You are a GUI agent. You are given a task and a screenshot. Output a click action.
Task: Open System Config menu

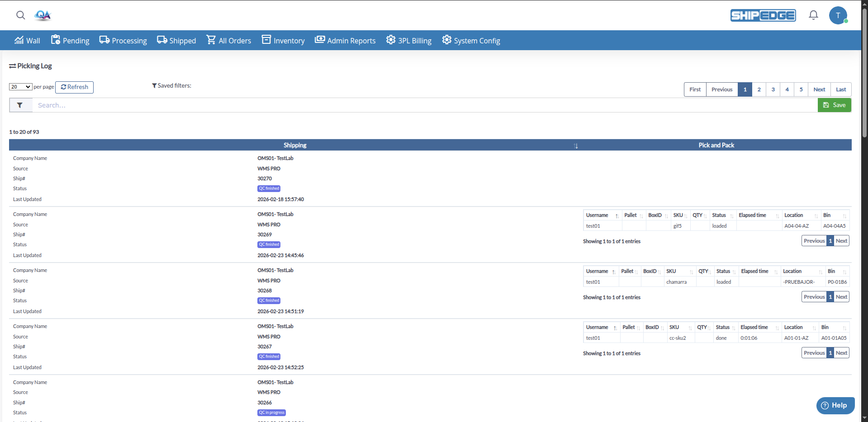tap(471, 40)
